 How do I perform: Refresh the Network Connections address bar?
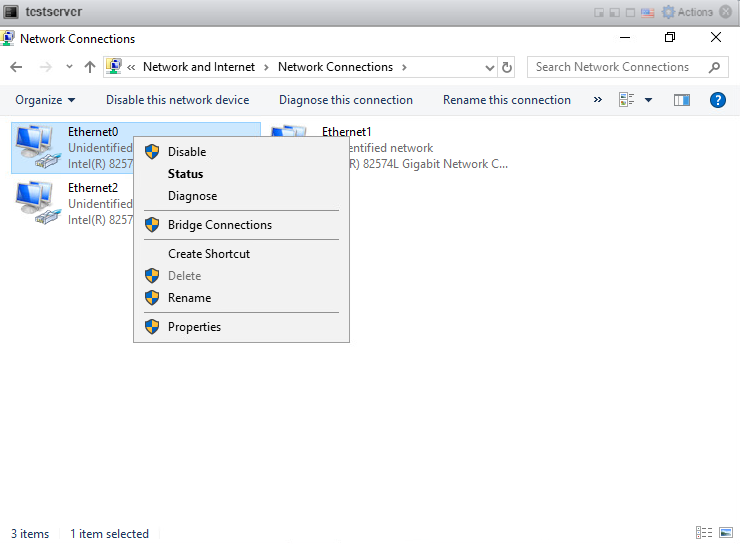(507, 67)
